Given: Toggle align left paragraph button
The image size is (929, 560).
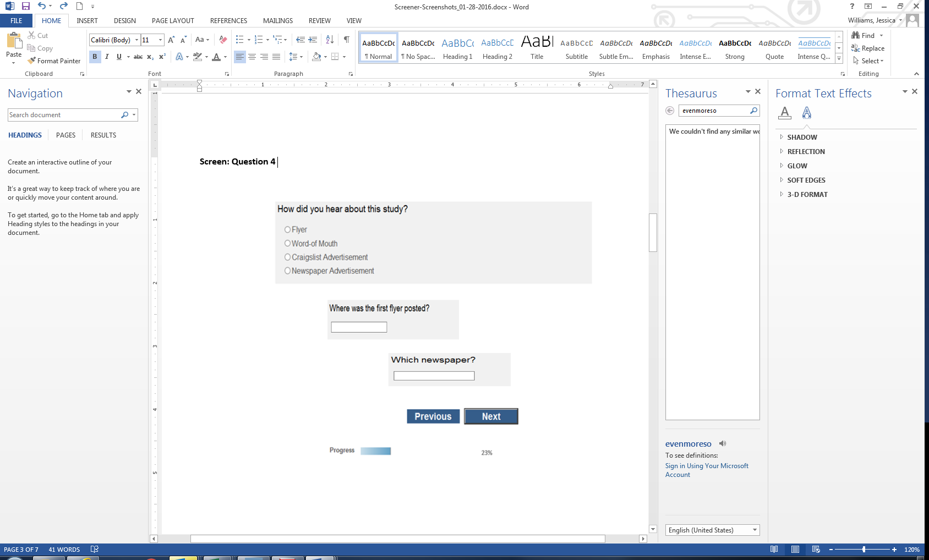Looking at the screenshot, I should coord(239,57).
